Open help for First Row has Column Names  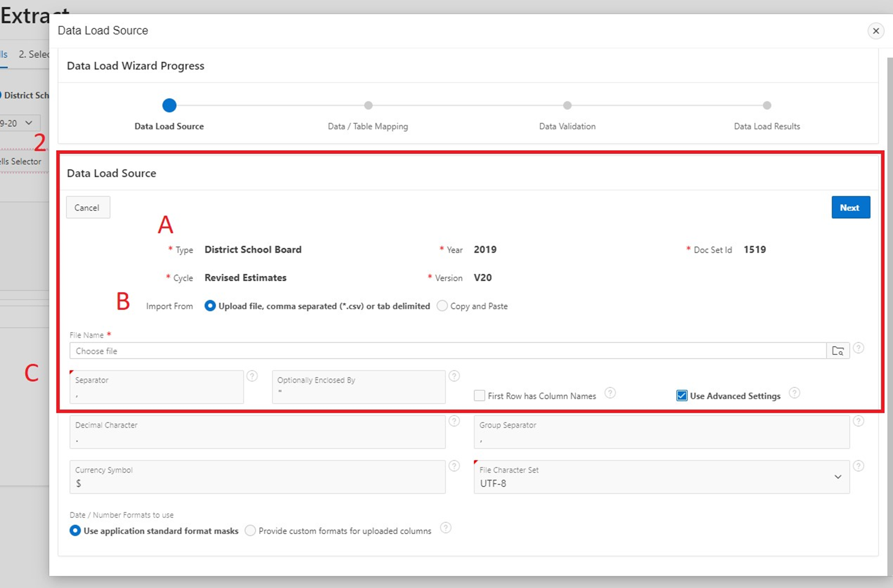610,393
